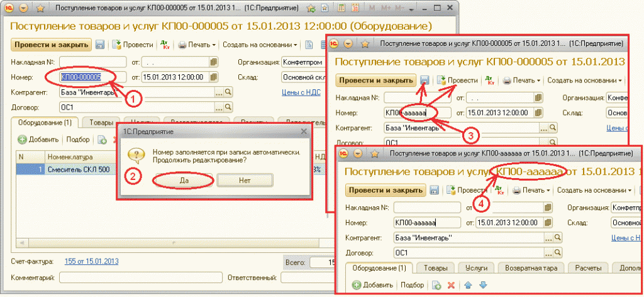Click magnifier next to Контрагент in left window
Screen dimensions: 644x297
tap(228, 92)
